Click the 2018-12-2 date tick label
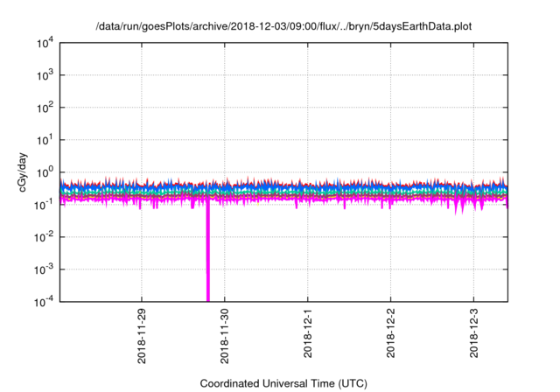 click(x=390, y=333)
